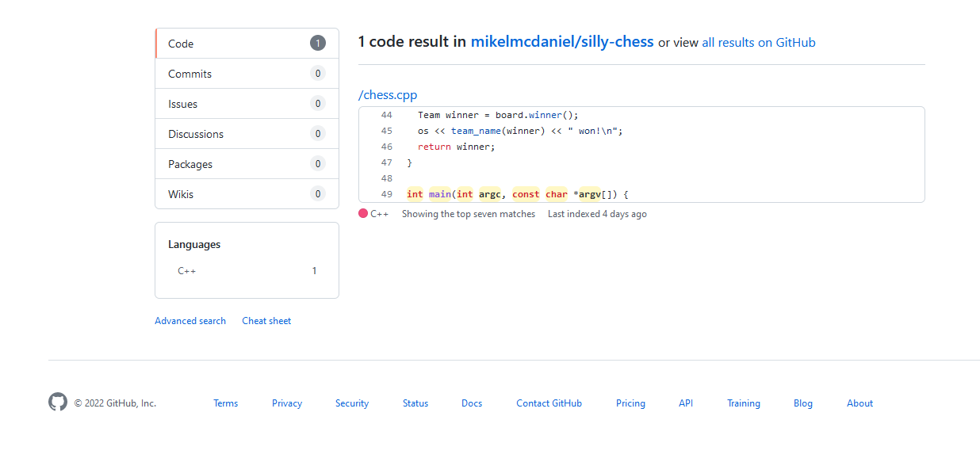This screenshot has width=980, height=462.
Task: Click the GitHub Octocat logo in footer
Action: pos(58,402)
